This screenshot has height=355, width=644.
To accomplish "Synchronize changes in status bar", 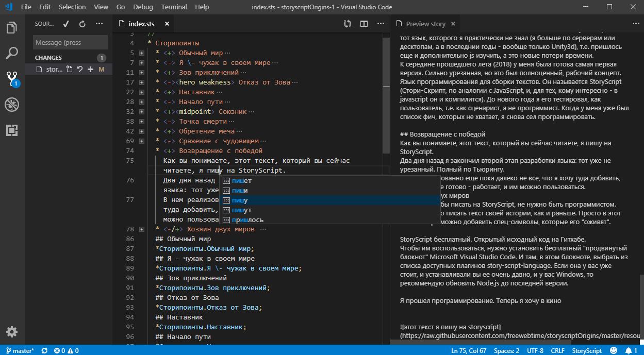I will click(44, 350).
